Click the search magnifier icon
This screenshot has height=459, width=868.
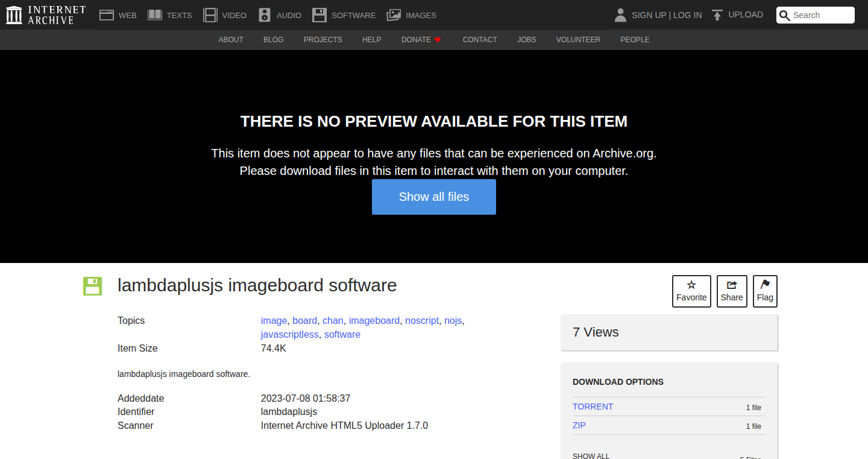tap(784, 16)
